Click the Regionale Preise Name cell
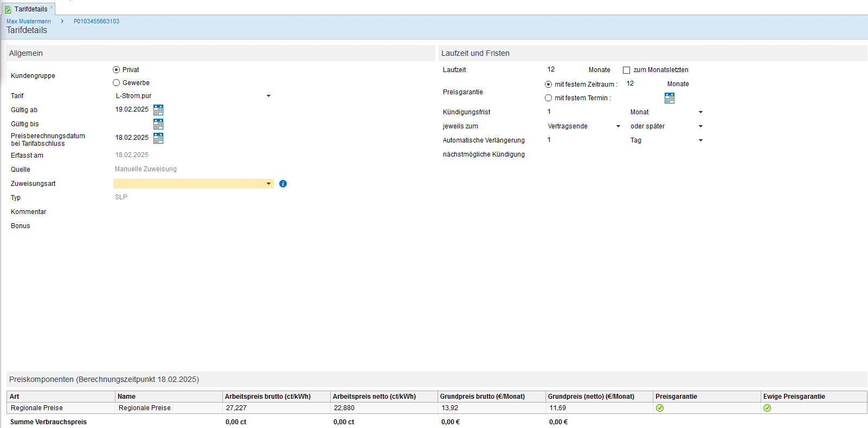 point(169,408)
